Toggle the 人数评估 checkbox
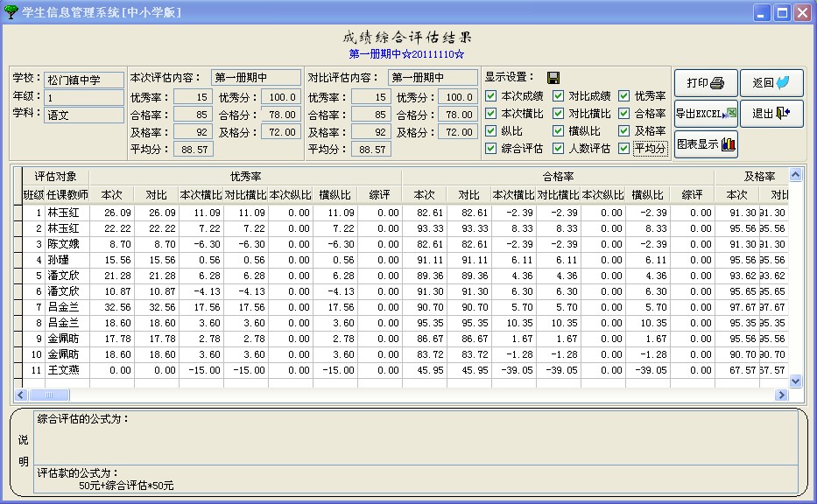 click(558, 149)
